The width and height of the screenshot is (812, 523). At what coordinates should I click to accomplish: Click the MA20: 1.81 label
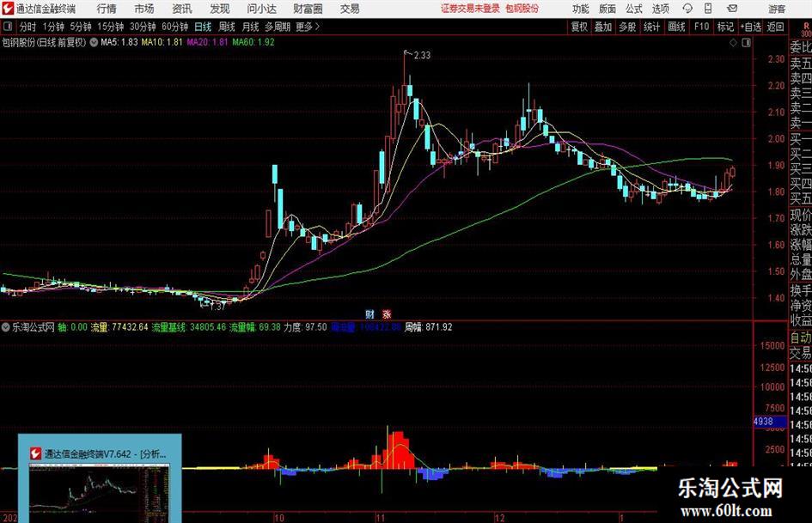[207, 42]
